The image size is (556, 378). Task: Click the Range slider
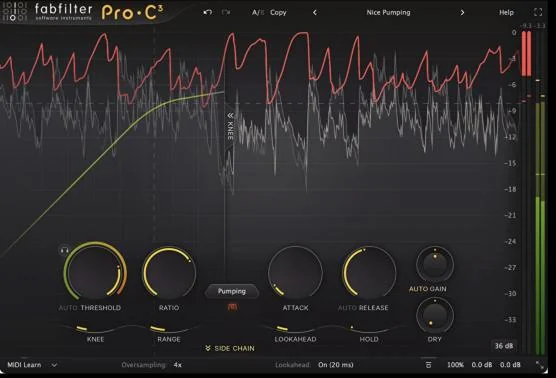tap(169, 329)
